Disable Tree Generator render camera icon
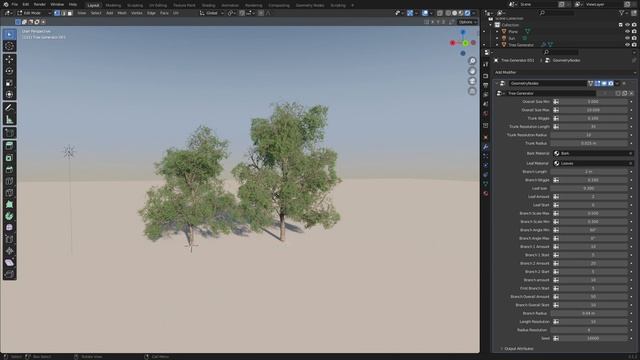 pos(634,44)
